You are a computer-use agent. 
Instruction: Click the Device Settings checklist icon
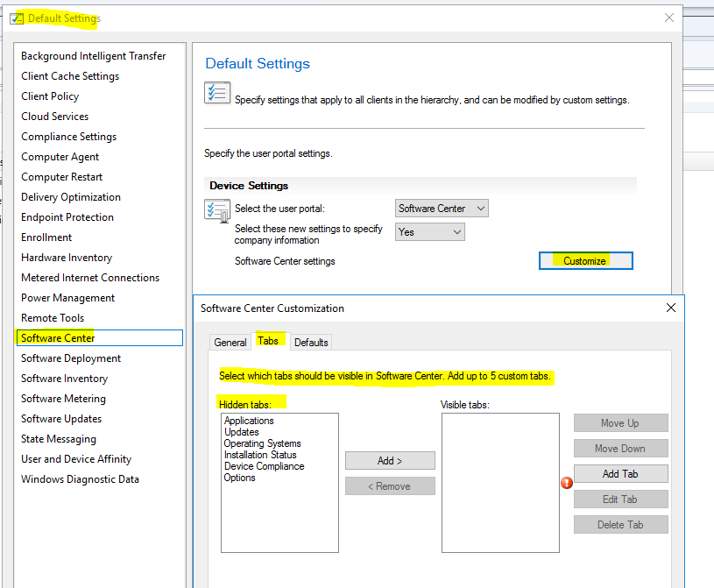[x=217, y=211]
